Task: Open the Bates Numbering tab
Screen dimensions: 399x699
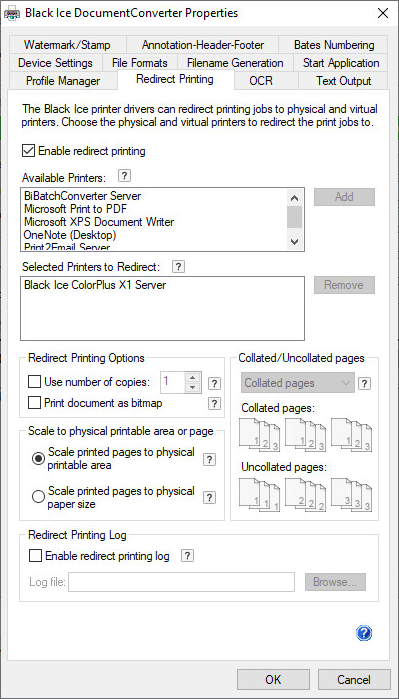Action: pyautogui.click(x=334, y=45)
